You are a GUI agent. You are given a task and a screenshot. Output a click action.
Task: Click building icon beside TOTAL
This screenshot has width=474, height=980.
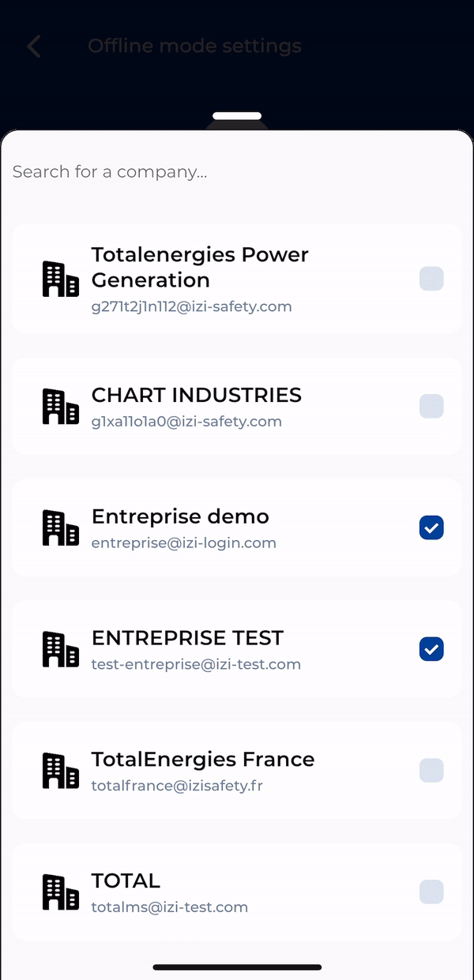coord(60,892)
